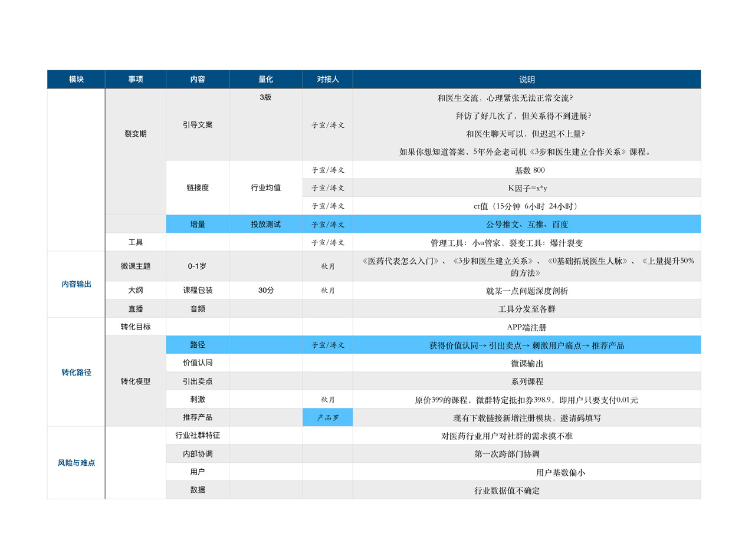Click 子宣/涛文 in the 增量 row
Image resolution: width=755 pixels, height=560 pixels.
[x=328, y=224]
